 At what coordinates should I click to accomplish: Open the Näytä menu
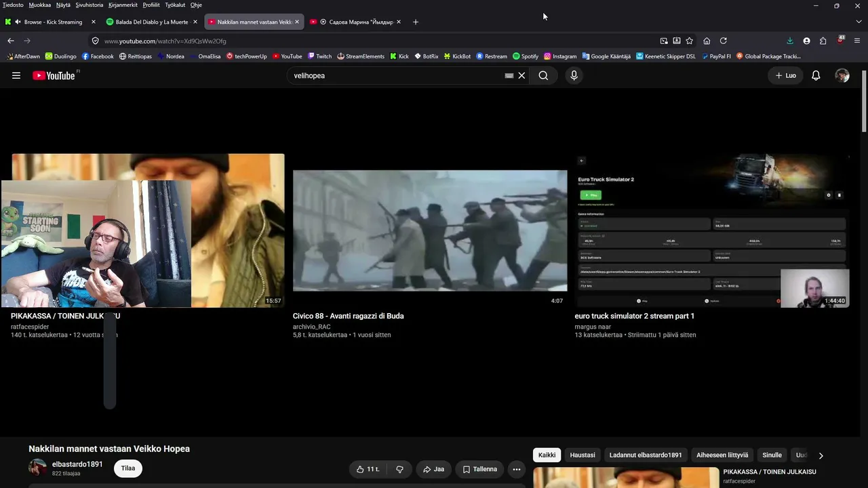[x=63, y=5]
